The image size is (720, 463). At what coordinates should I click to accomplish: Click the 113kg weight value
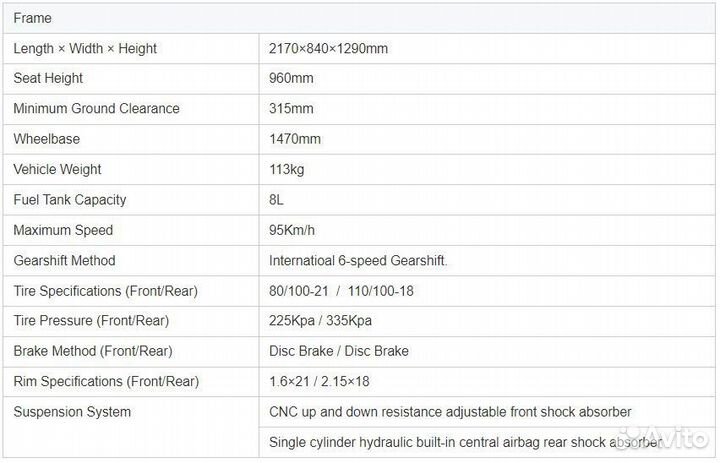tap(287, 169)
